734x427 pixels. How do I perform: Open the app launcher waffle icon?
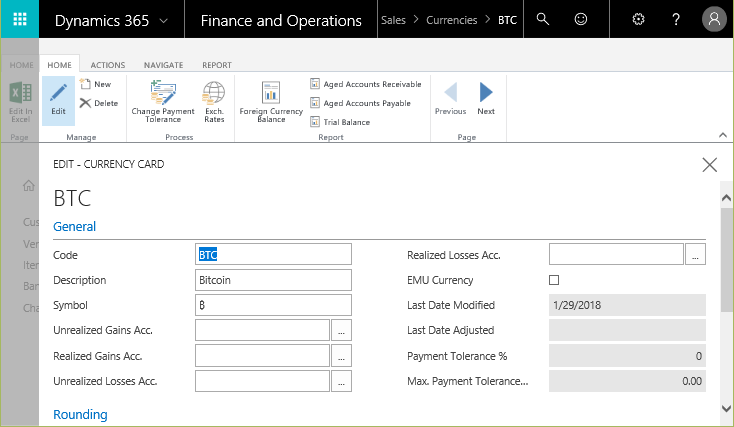click(x=20, y=20)
